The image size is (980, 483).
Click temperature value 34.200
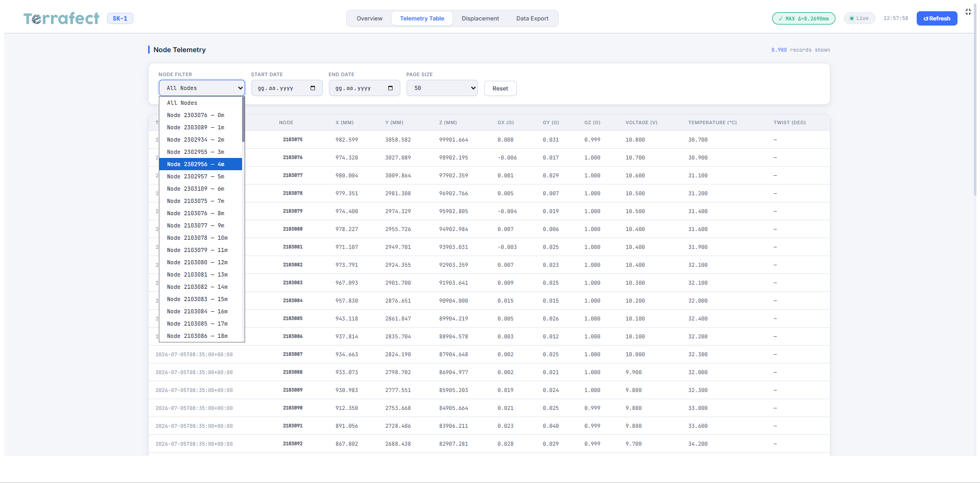698,444
